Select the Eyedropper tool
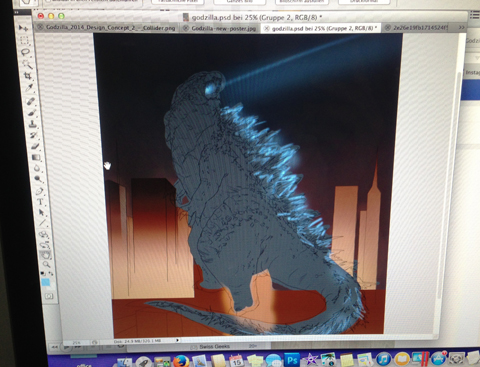Image resolution: width=480 pixels, height=367 pixels. coord(29,88)
